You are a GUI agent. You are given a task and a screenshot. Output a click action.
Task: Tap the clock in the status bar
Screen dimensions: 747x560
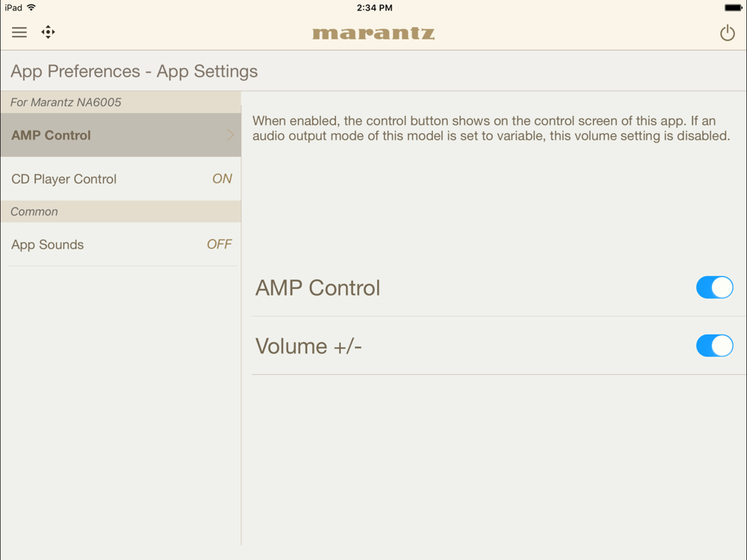coord(374,7)
